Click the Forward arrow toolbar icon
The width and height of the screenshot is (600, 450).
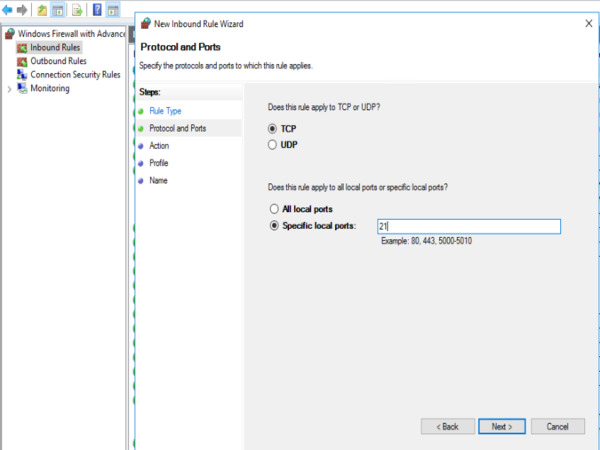22,10
